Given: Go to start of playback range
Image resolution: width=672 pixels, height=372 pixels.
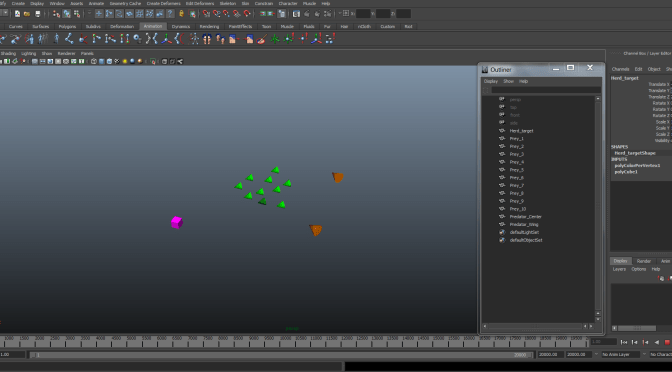Looking at the screenshot, I should [624, 342].
